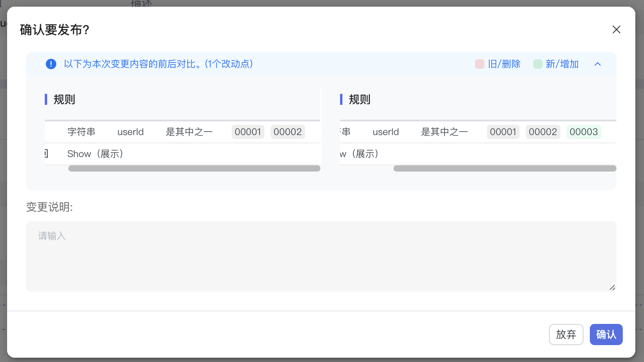The image size is (644, 362).
Task: Select the 00001 tag in the right panel
Action: (x=503, y=132)
